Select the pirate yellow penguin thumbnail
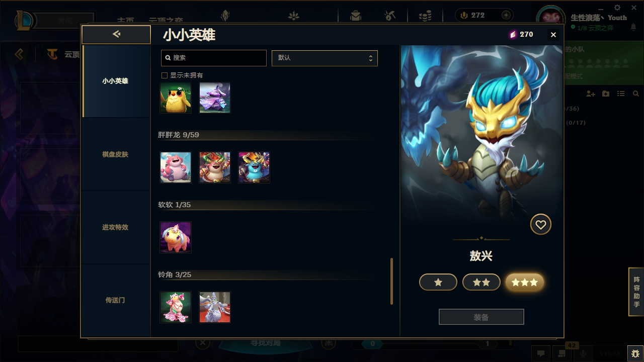 pos(176,98)
